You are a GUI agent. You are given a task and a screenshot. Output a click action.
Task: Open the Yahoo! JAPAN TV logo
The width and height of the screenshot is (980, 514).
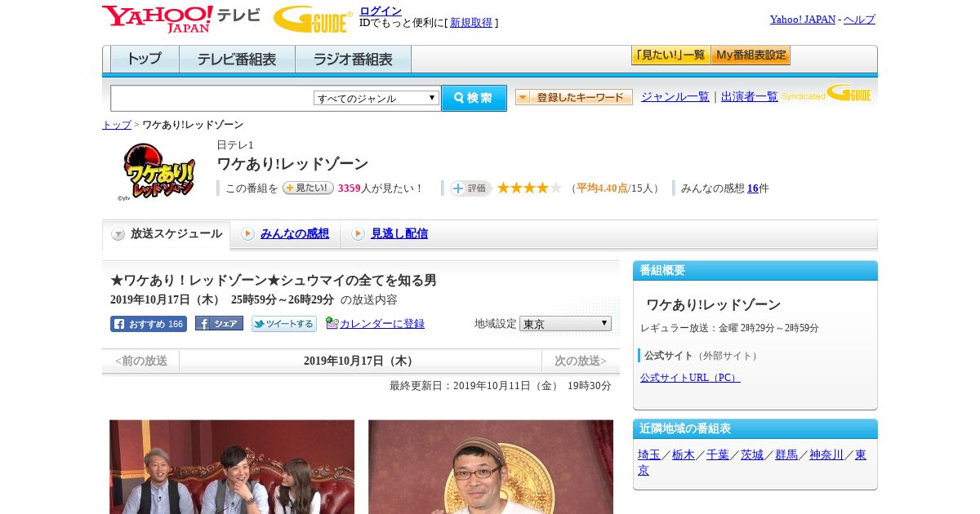click(181, 19)
